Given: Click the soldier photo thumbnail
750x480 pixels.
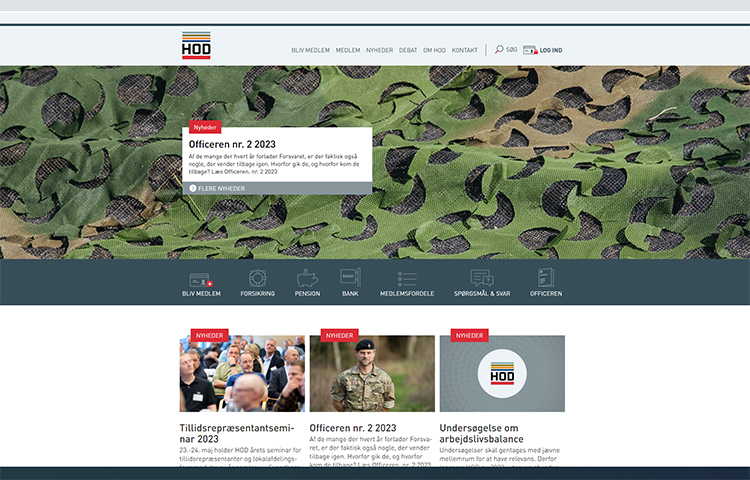Looking at the screenshot, I should [371, 374].
